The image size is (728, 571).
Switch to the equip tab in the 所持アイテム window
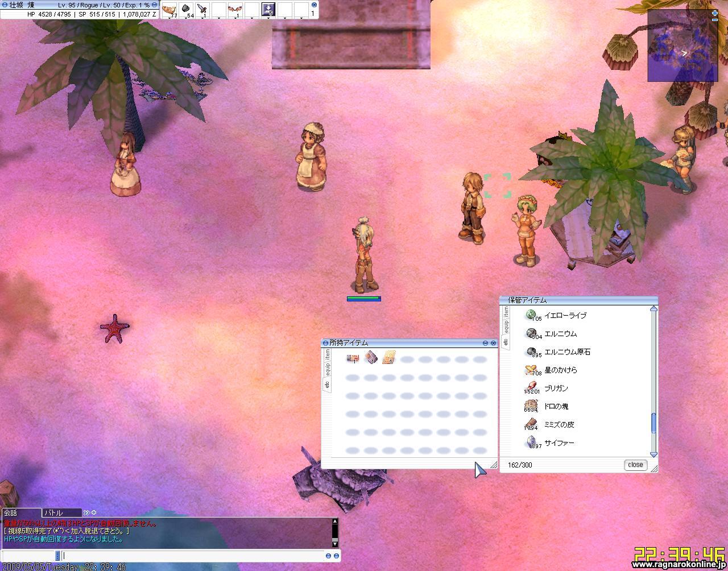[327, 370]
